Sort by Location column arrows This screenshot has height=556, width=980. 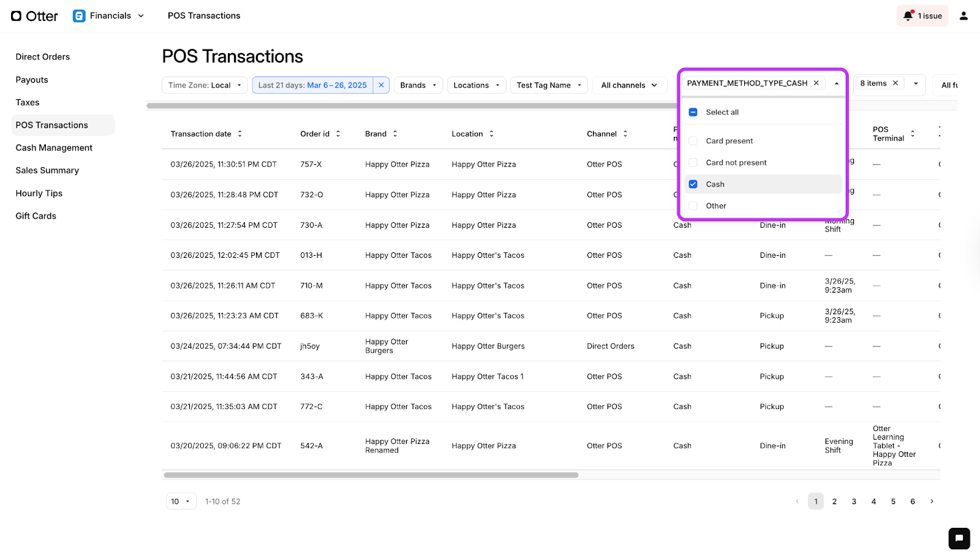(x=491, y=133)
